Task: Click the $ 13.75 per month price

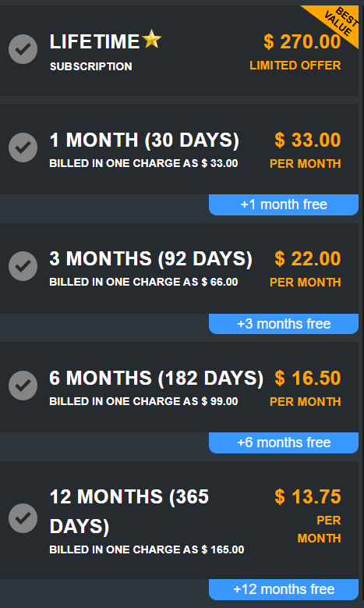Action: coord(308,496)
